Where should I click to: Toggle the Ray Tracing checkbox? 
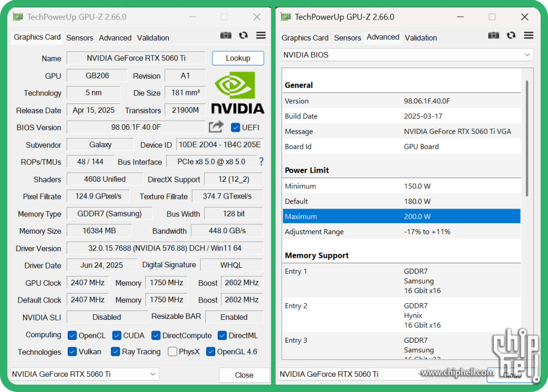115,352
